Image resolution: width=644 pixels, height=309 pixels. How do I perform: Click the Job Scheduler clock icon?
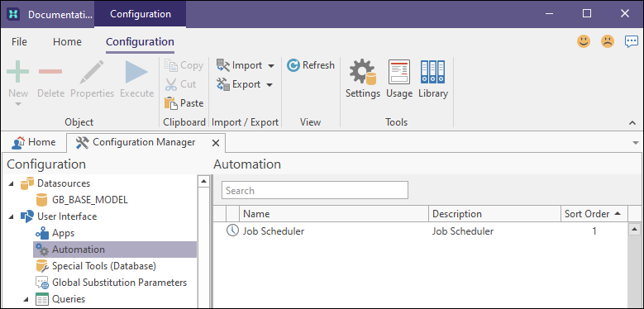coord(232,231)
